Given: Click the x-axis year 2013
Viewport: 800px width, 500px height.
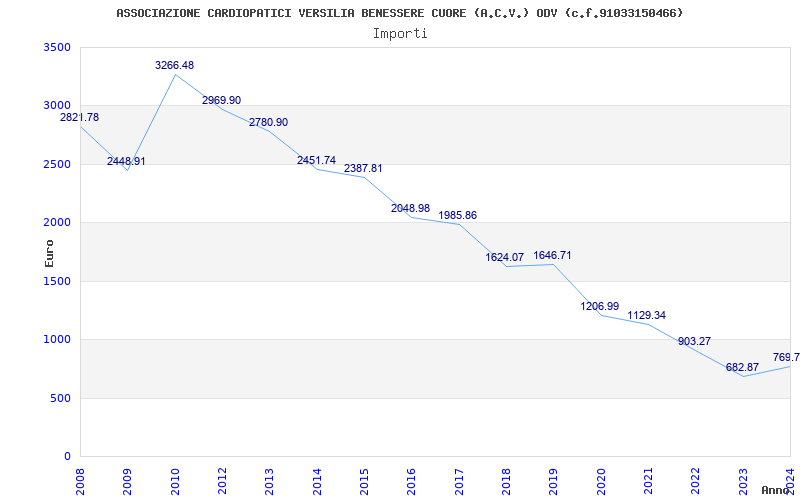Looking at the screenshot, I should coord(269,481).
